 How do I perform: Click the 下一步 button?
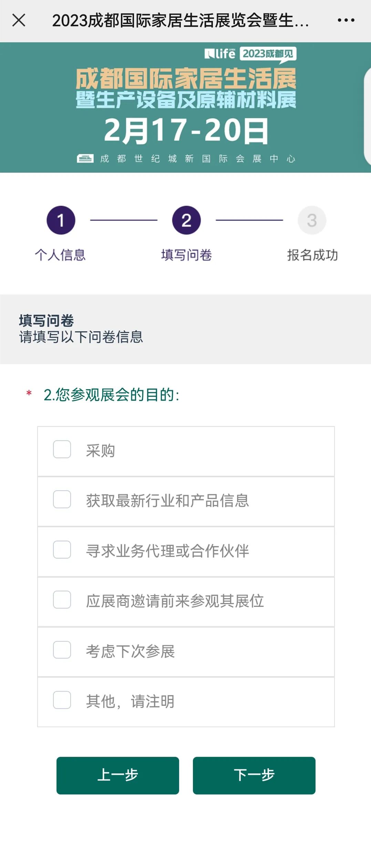pos(254,775)
